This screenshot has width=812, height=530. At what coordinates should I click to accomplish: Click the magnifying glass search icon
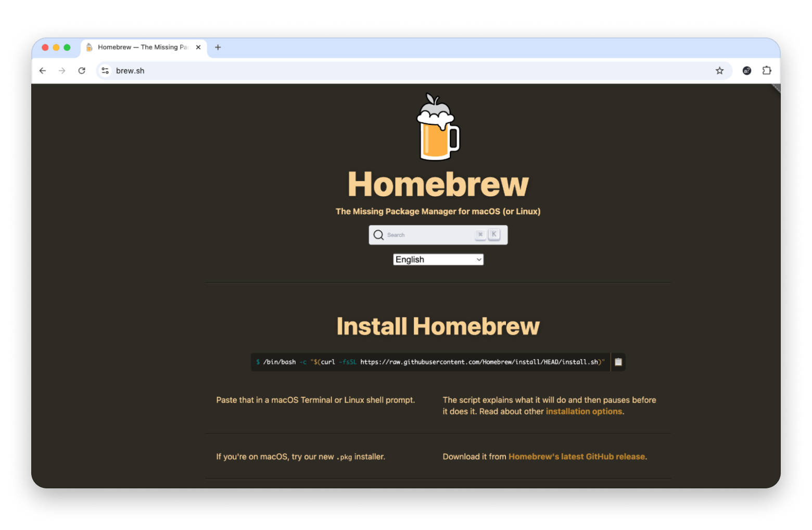(x=378, y=235)
